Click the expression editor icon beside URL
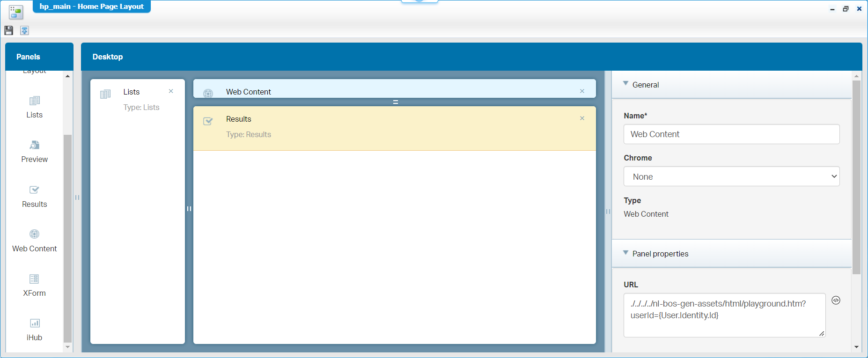Viewport: 868px width, 358px height. (x=836, y=300)
